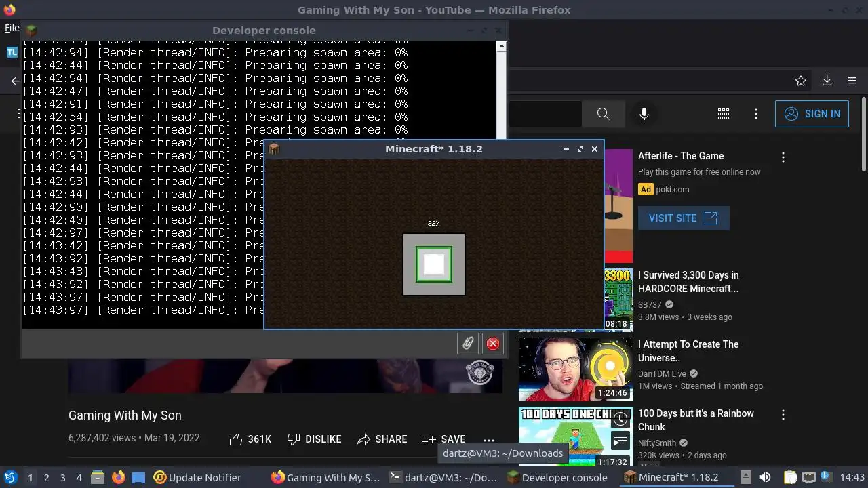Dislike the video
The width and height of the screenshot is (868, 488).
point(314,439)
